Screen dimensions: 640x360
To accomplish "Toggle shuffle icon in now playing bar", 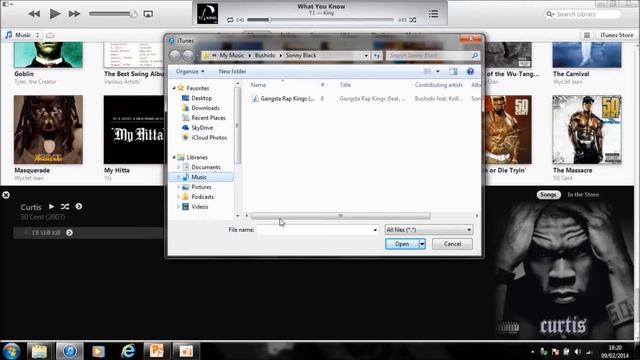I will 413,20.
